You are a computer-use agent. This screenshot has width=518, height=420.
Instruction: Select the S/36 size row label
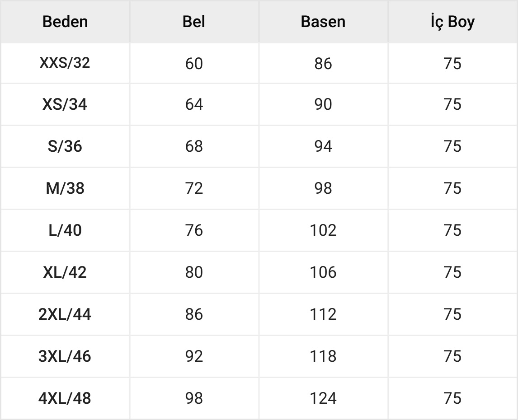point(65,146)
